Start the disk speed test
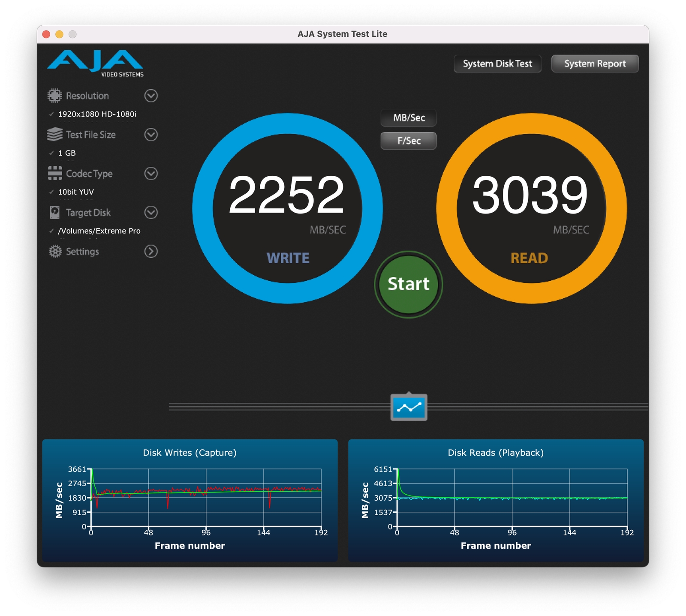Image resolution: width=686 pixels, height=616 pixels. coord(409,284)
